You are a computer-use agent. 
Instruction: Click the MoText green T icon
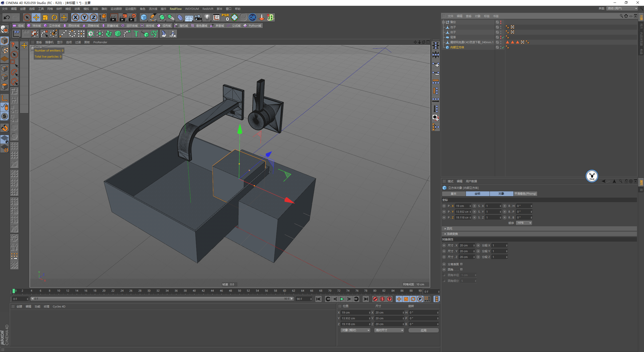[x=136, y=34]
